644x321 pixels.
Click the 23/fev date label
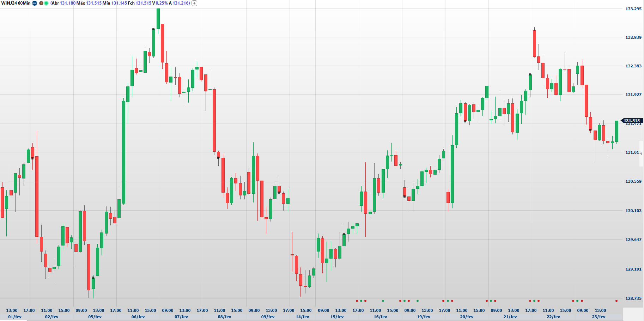599,317
